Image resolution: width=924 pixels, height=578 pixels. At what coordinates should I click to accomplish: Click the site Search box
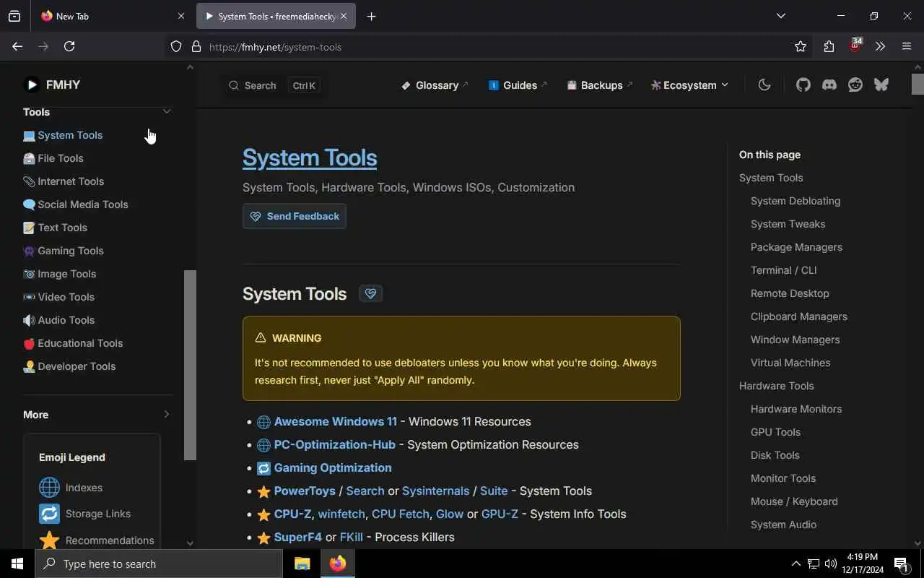[274, 85]
